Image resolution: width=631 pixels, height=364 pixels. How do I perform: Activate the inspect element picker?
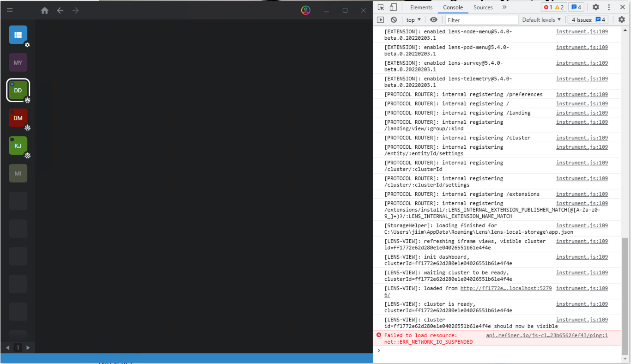pos(381,7)
